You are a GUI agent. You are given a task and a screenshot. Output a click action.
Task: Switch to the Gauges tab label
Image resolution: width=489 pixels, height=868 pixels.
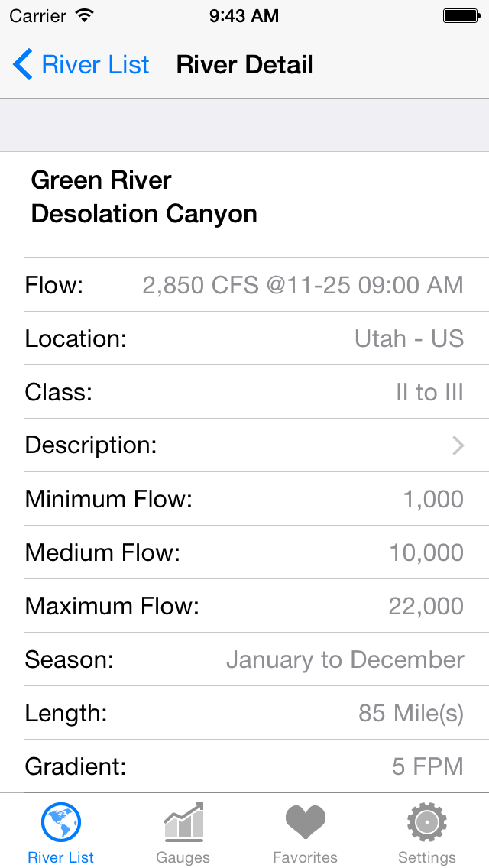coord(183,857)
